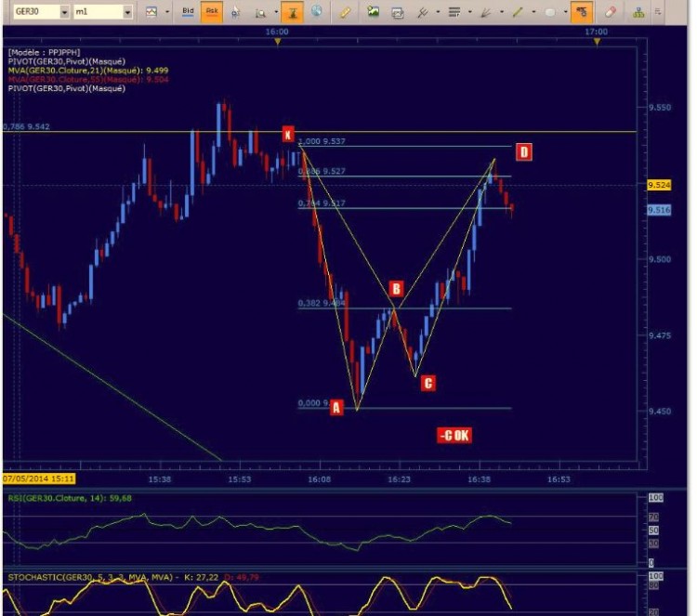Screen dimensions: 697x616
Task: Select the ruler measurement tool
Action: (x=345, y=12)
